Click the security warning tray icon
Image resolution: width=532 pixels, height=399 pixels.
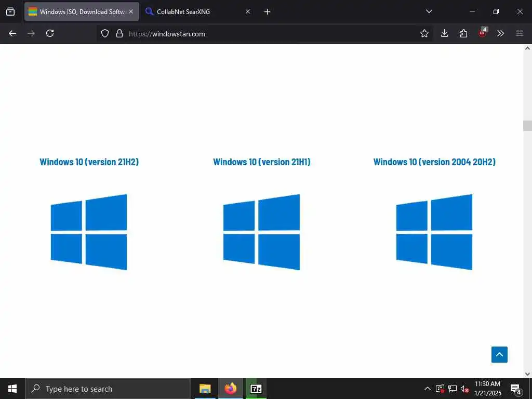point(440,389)
